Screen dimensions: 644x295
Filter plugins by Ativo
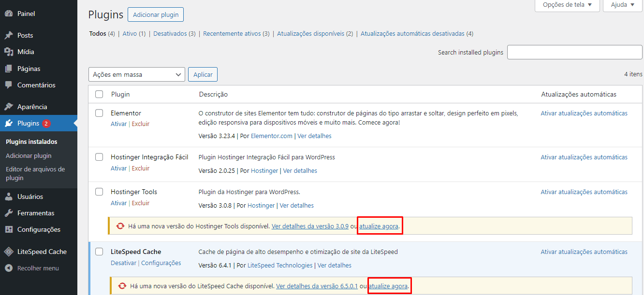130,34
